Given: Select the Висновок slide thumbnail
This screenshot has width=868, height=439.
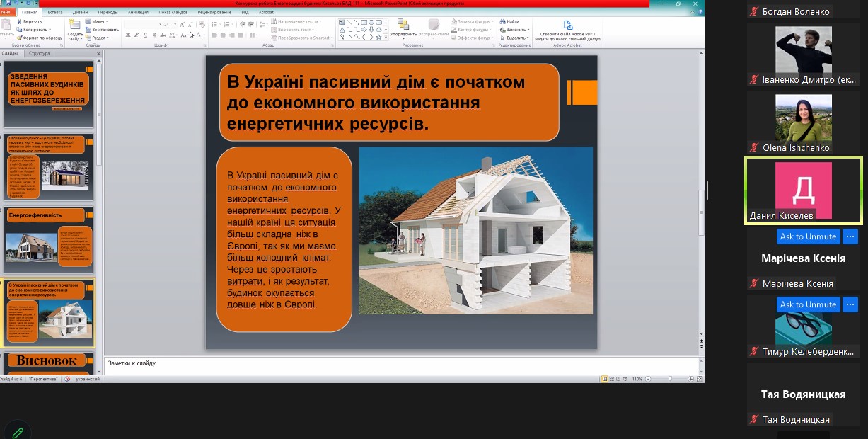Looking at the screenshot, I should tap(48, 362).
